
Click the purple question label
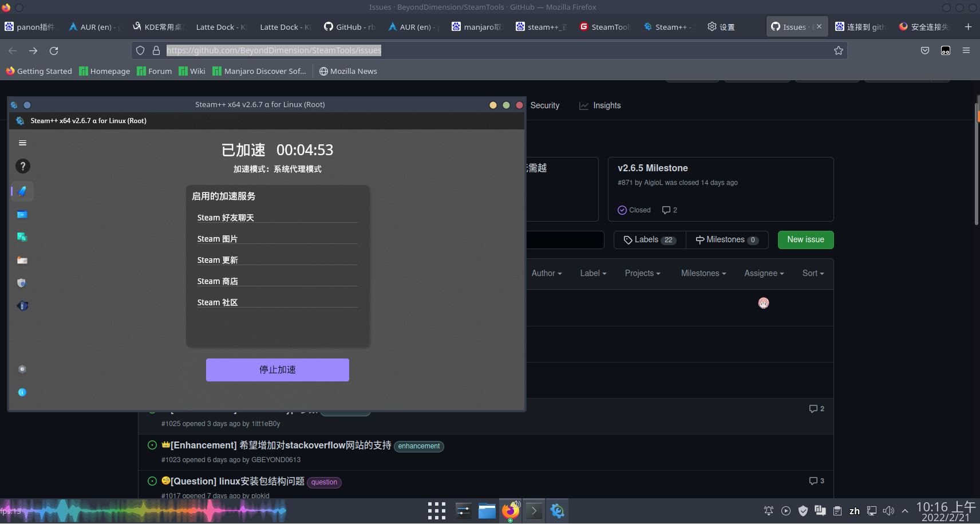325,482
